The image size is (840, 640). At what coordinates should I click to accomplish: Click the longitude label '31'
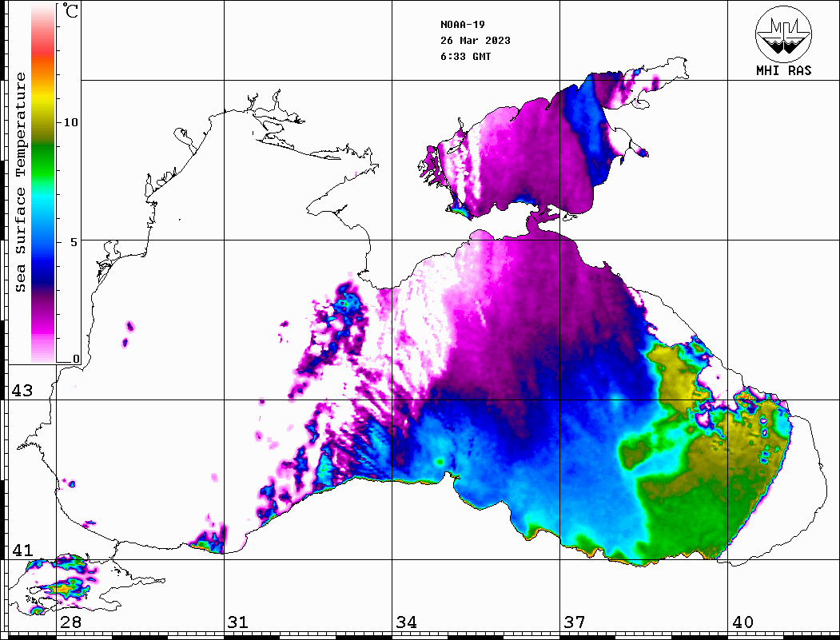click(x=238, y=622)
